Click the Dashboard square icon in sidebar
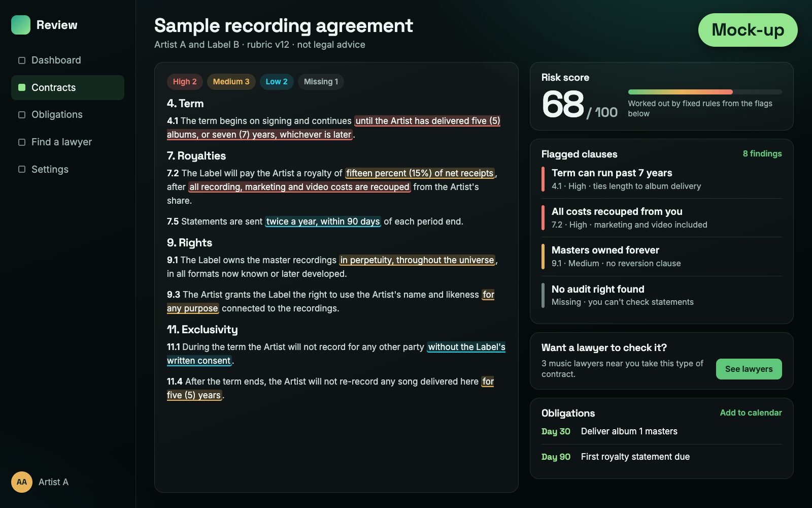Viewport: 812px width, 508px height. click(22, 60)
